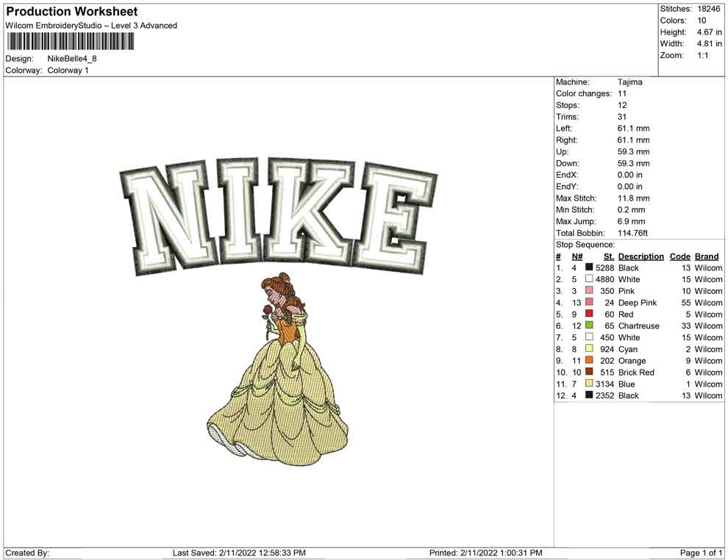Click the 'Description' column header
The width and height of the screenshot is (728, 560).
[641, 256]
